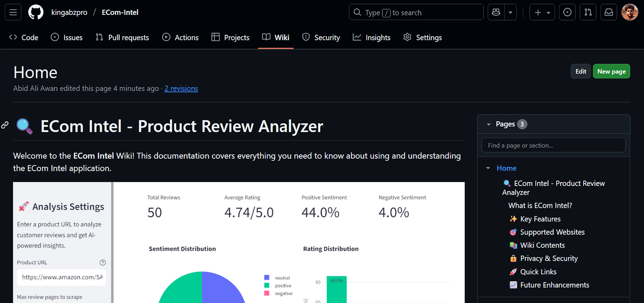The width and height of the screenshot is (644, 303).
Task: Jump to Supported Websites section
Action: click(547, 232)
